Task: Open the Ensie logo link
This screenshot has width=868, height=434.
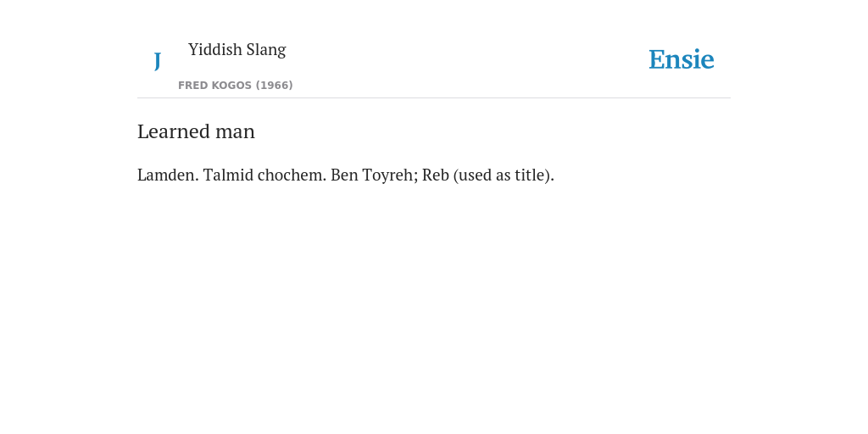Action: (682, 59)
